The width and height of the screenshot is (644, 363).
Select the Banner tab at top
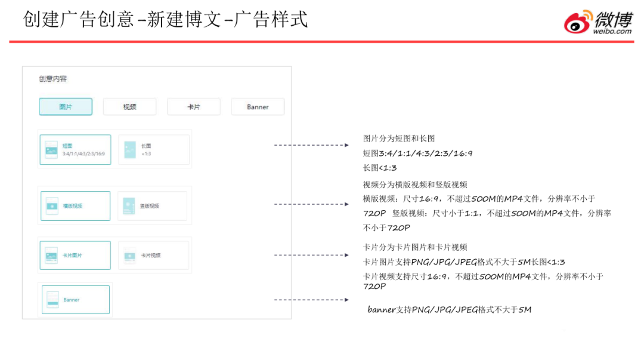[x=258, y=107]
